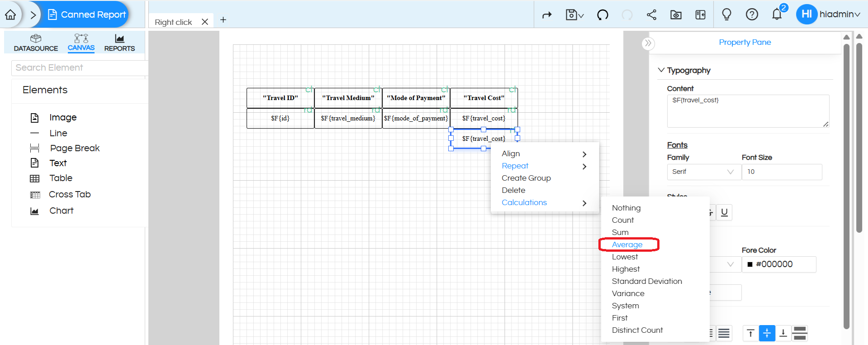
Task: Switch to the DATASOURCE tab
Action: [36, 43]
